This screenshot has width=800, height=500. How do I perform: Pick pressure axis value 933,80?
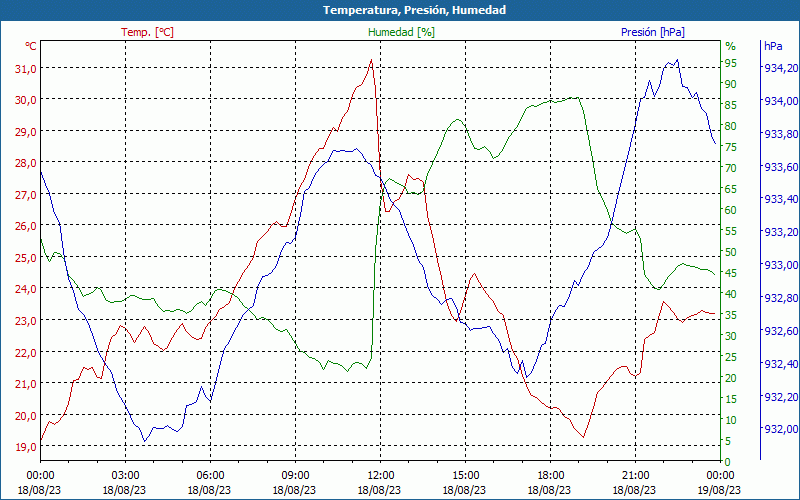(781, 134)
